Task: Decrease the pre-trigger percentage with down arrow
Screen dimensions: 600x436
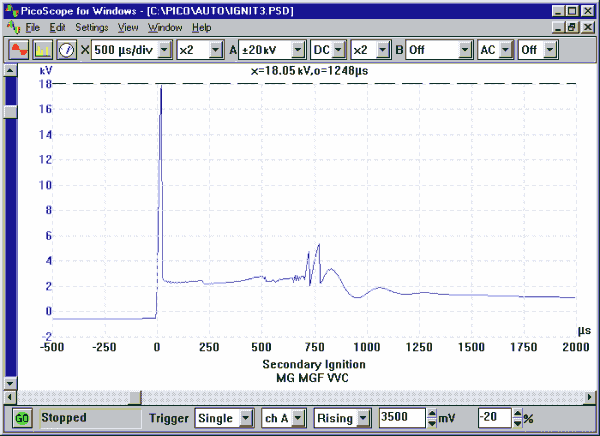Action: tap(514, 421)
